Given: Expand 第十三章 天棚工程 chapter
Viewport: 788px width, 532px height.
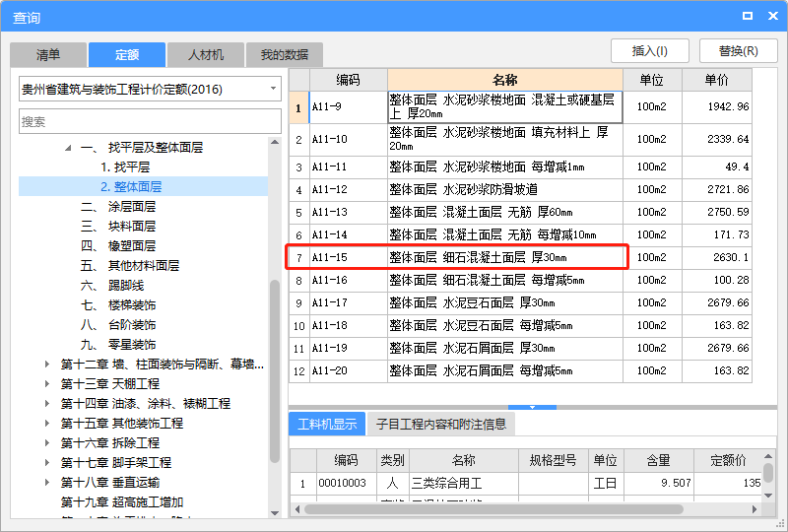Looking at the screenshot, I should click(47, 383).
